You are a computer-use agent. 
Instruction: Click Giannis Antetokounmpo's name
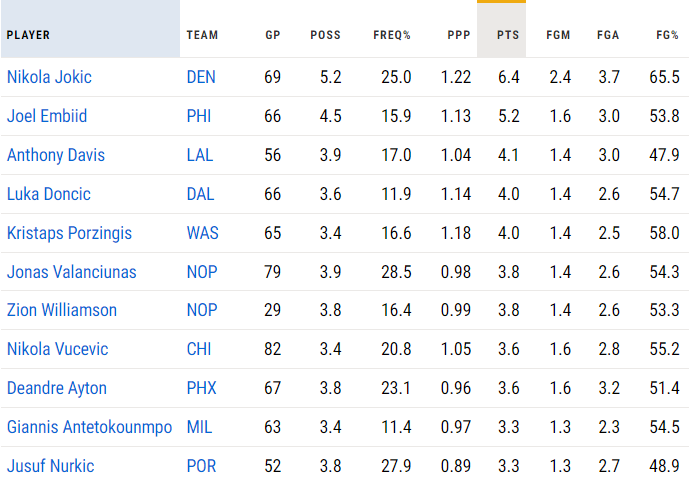[89, 428]
